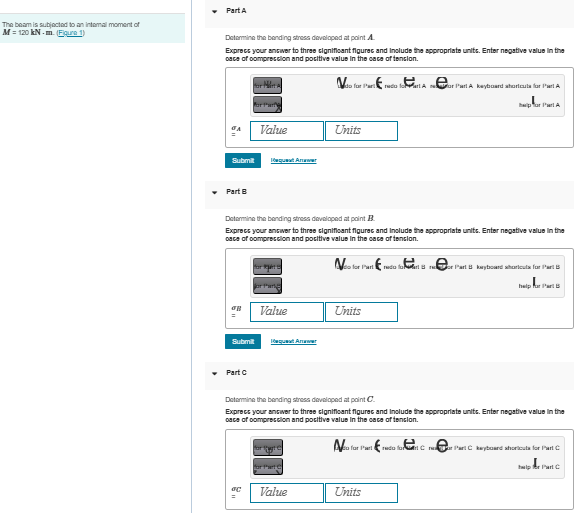Screen dimensions: 576x513
Task: Click the 'Part B' heading text
Action: (236, 192)
